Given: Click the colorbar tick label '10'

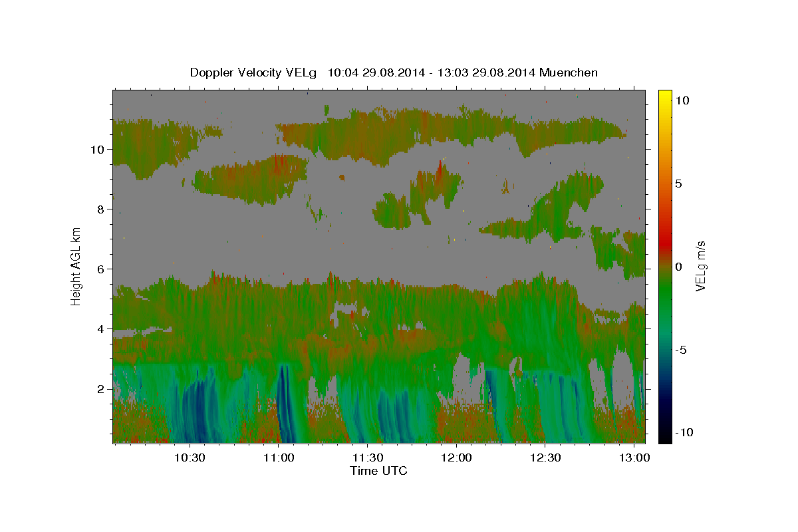Looking at the screenshot, I should 682,100.
